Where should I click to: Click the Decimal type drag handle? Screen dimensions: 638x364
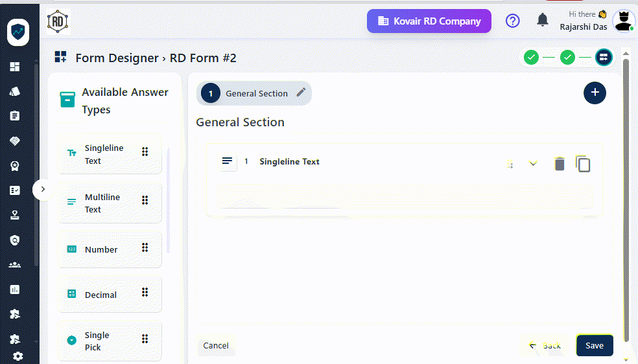[x=145, y=292]
